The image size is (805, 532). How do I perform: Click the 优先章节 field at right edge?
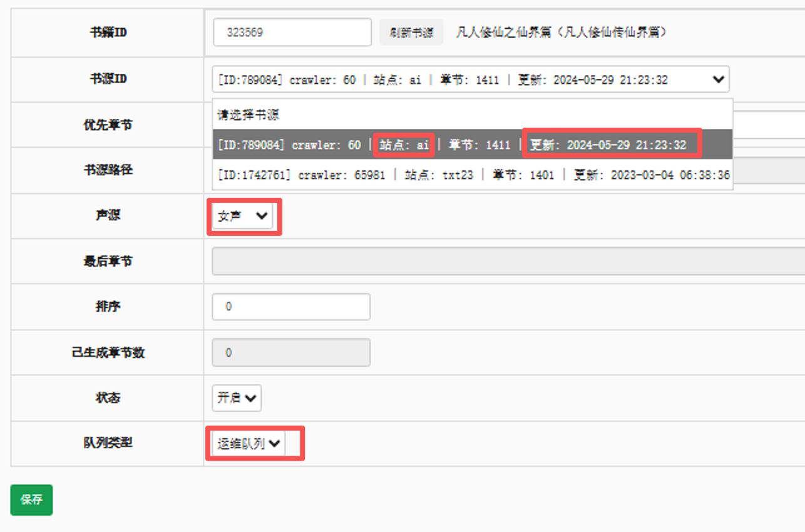(769, 125)
